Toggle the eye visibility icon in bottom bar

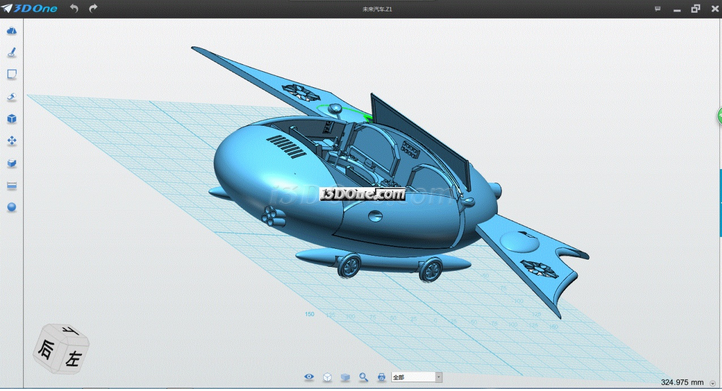(309, 377)
